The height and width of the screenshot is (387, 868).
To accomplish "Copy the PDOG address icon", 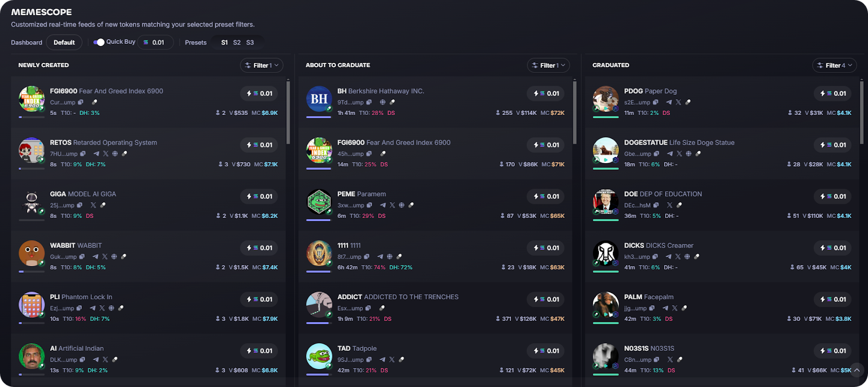I will point(656,102).
